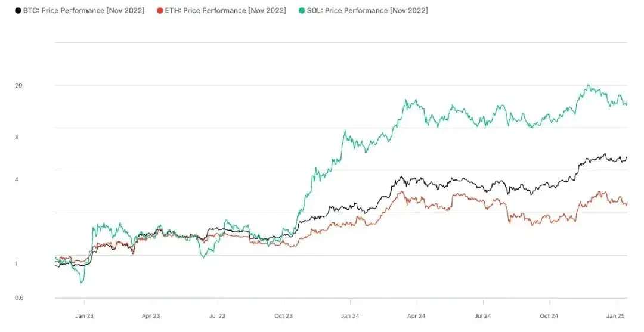
Task: Select the Jan 23 x-axis label
Action: 85,316
